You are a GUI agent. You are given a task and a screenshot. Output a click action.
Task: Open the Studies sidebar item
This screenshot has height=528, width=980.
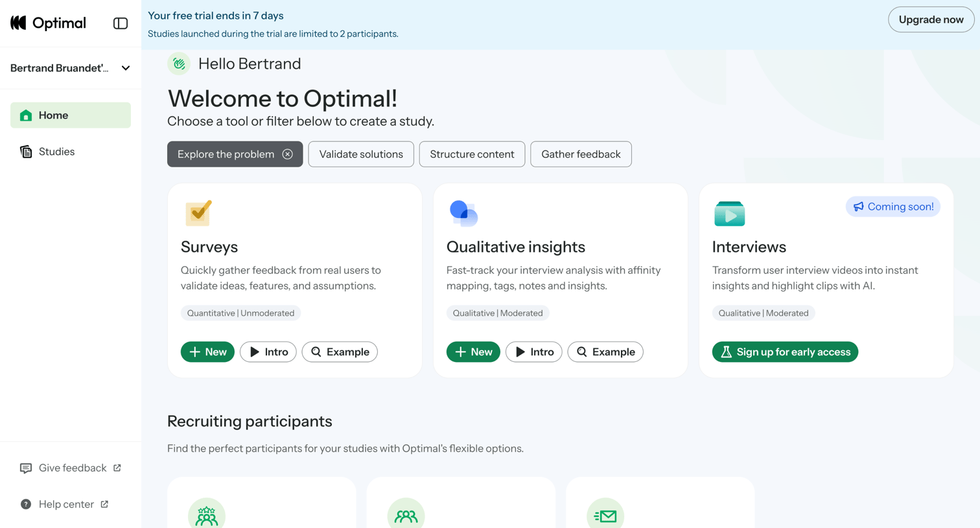(71, 152)
